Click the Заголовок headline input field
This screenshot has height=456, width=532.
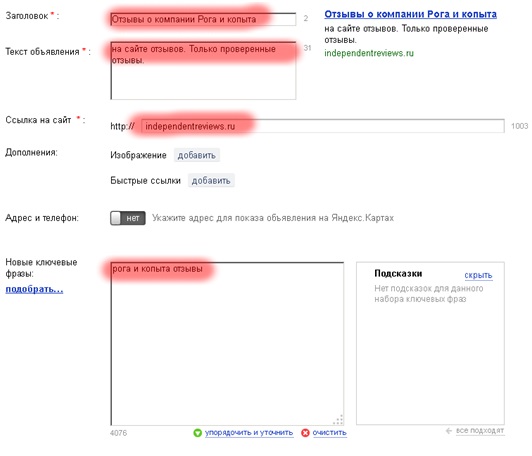(203, 19)
